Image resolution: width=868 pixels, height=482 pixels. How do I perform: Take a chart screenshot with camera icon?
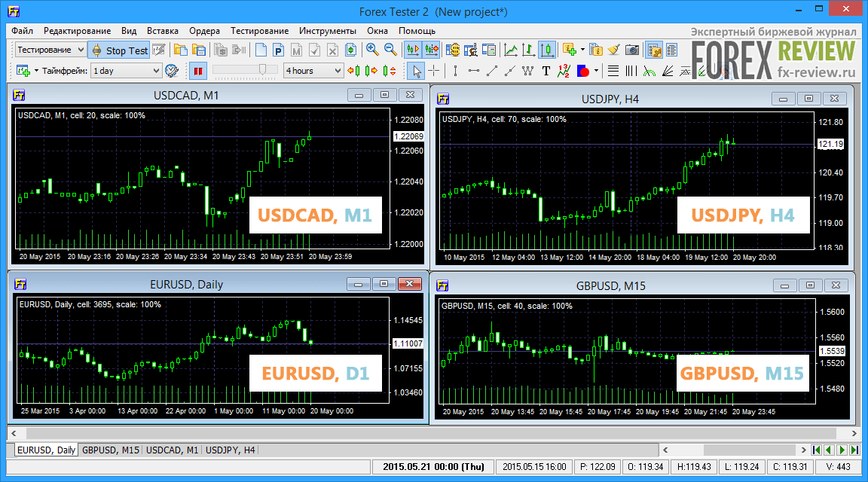coord(632,50)
